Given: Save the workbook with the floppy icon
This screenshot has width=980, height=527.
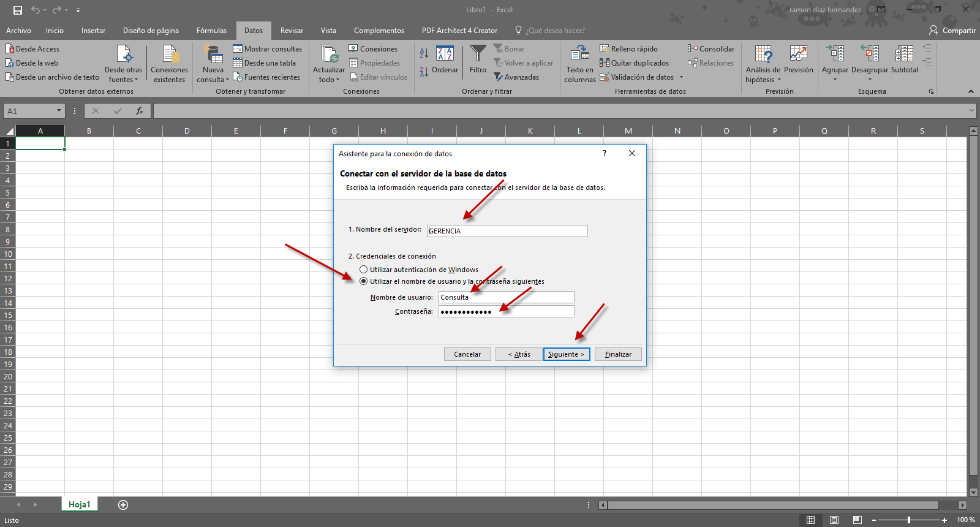Looking at the screenshot, I should [x=18, y=10].
